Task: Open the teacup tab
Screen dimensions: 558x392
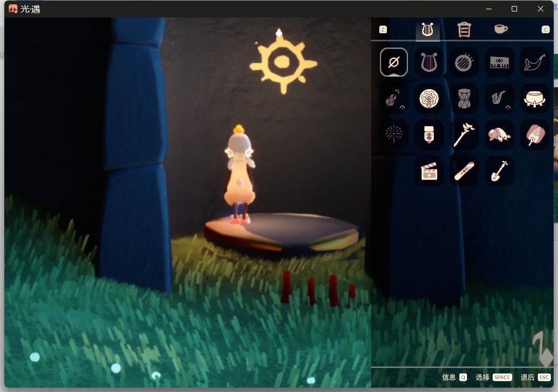Action: (501, 29)
